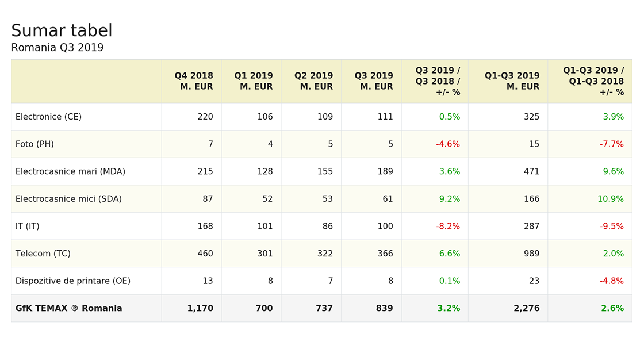Click the 9.2% change for SDA

449,199
